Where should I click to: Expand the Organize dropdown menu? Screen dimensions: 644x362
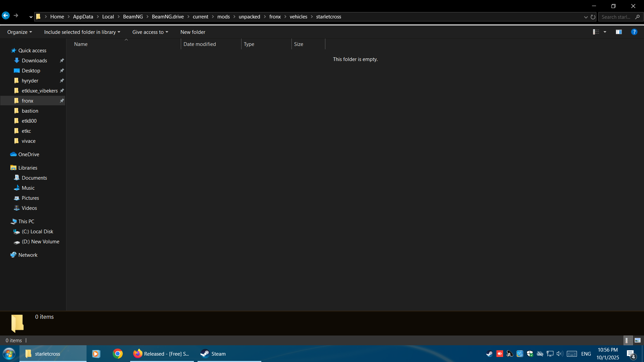[x=19, y=32]
